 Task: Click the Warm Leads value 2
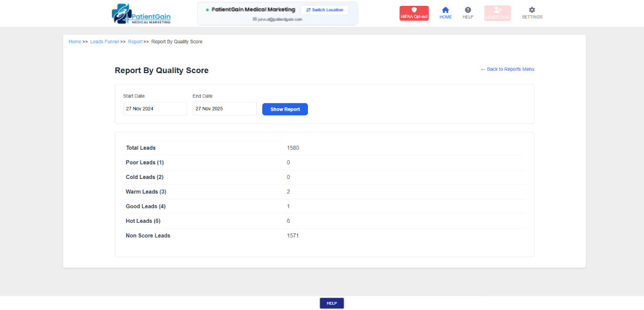point(288,192)
